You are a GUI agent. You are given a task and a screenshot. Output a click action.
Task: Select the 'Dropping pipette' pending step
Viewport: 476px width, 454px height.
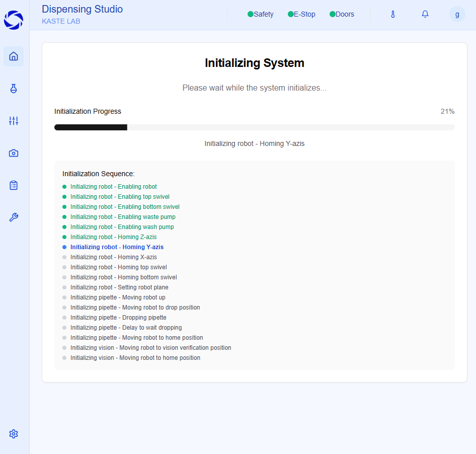click(x=118, y=318)
